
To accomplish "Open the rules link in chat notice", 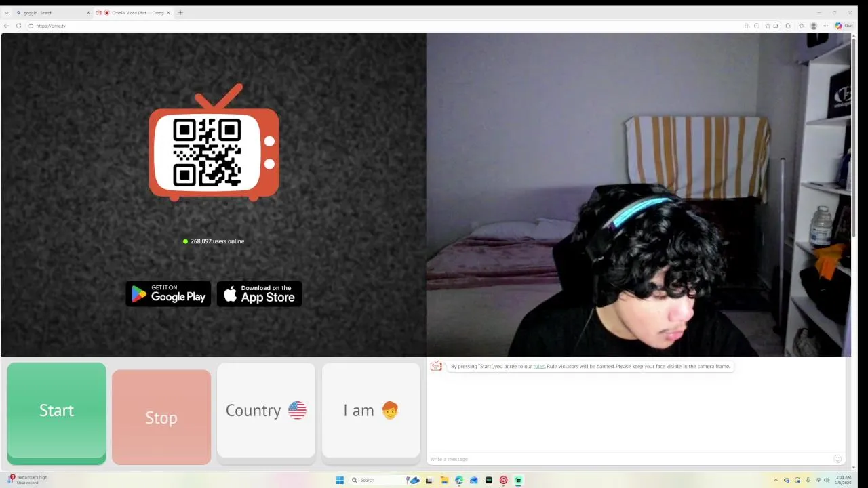I will coord(538,366).
